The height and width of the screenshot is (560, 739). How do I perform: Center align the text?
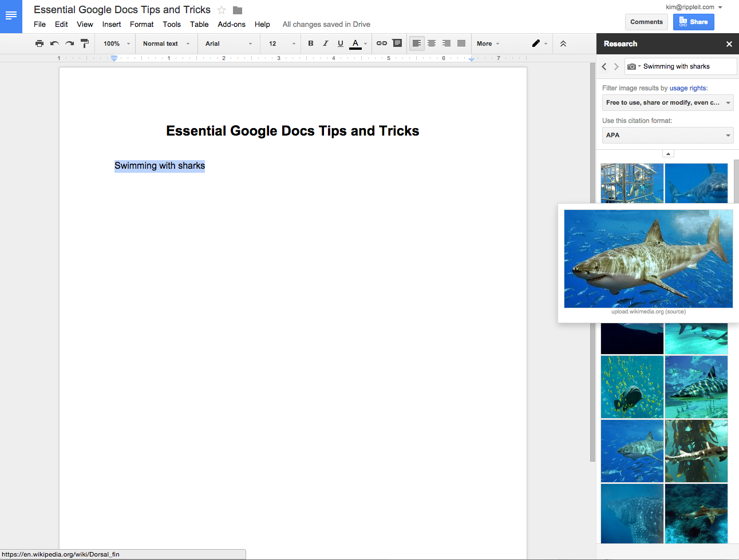(x=432, y=43)
